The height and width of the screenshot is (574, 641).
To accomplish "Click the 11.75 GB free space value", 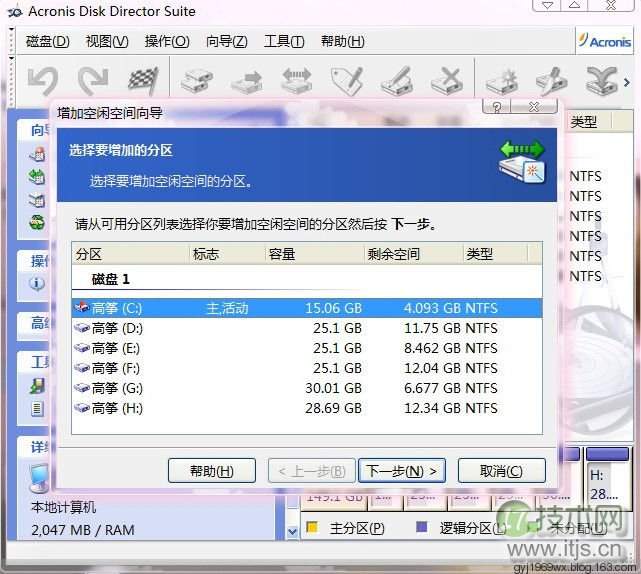I will pos(433,328).
